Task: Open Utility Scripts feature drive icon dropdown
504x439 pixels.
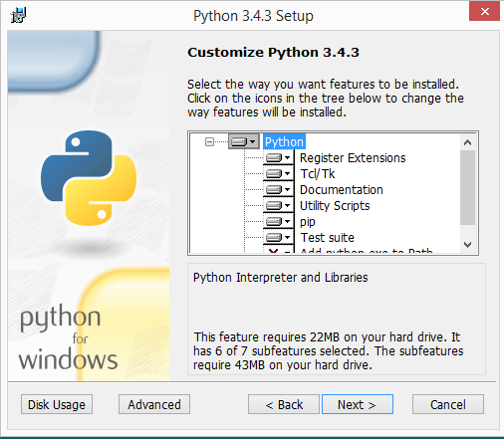Action: [x=279, y=205]
